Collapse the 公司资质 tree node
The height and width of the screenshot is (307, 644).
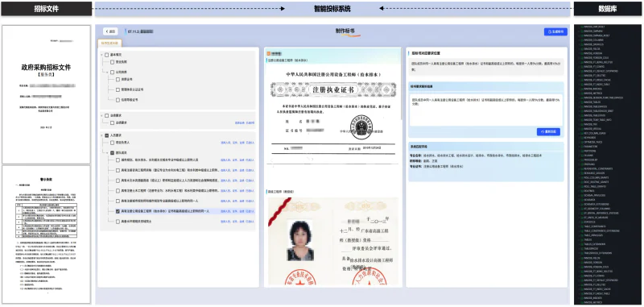pyautogui.click(x=107, y=72)
